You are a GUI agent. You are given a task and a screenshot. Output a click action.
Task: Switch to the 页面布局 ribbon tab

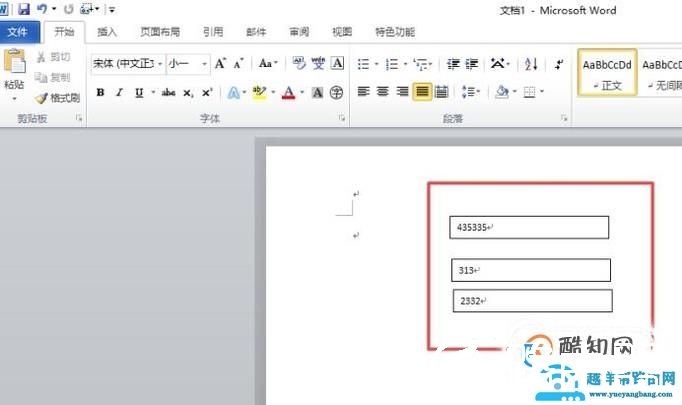(160, 32)
